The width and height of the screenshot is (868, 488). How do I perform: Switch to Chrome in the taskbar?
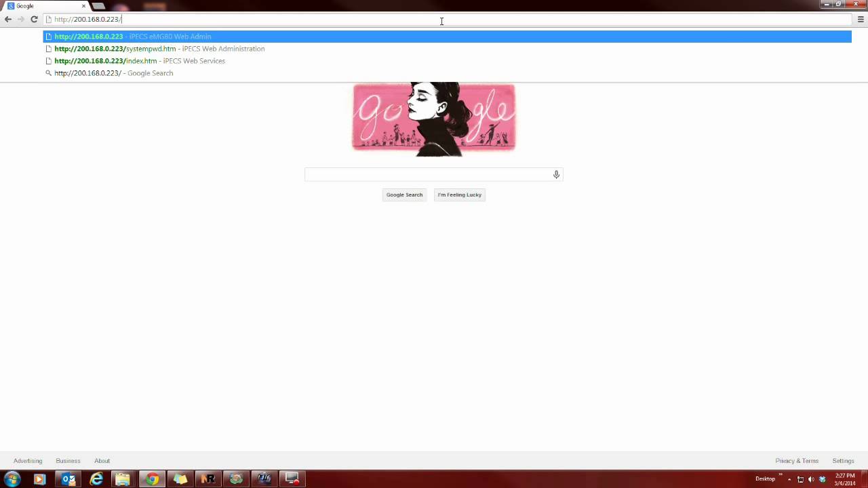coord(152,479)
